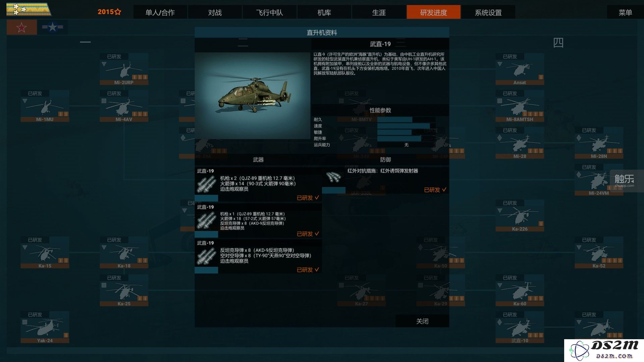Select the Yak-24 helicopter icon
644x362 pixels.
[x=45, y=327]
